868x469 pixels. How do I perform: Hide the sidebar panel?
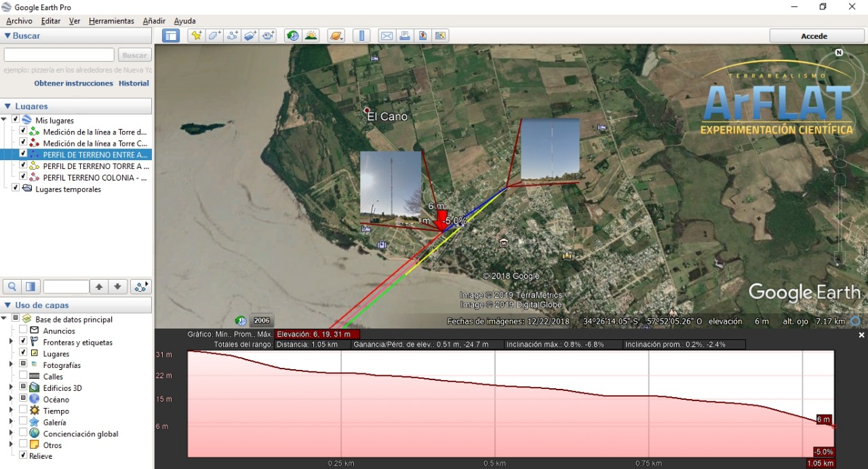171,36
